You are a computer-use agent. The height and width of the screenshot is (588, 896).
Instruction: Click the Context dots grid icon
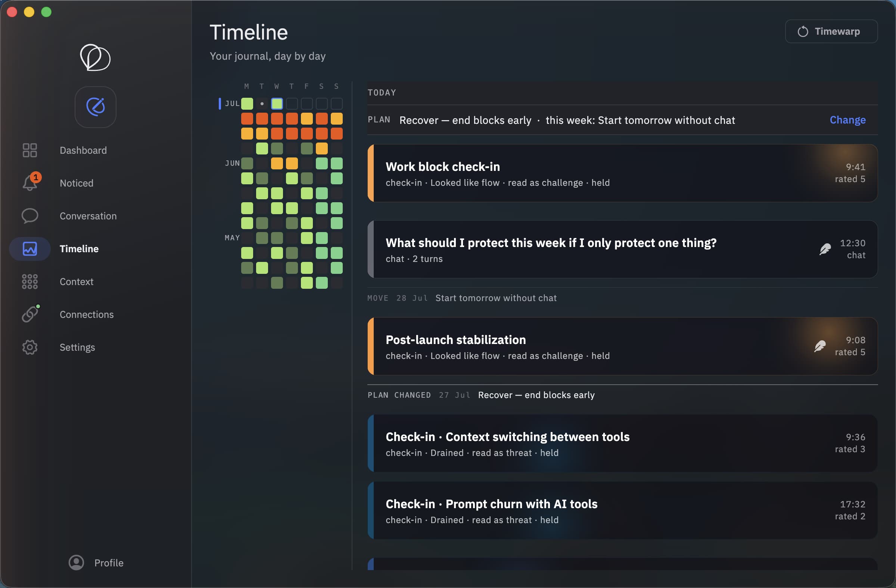click(30, 281)
